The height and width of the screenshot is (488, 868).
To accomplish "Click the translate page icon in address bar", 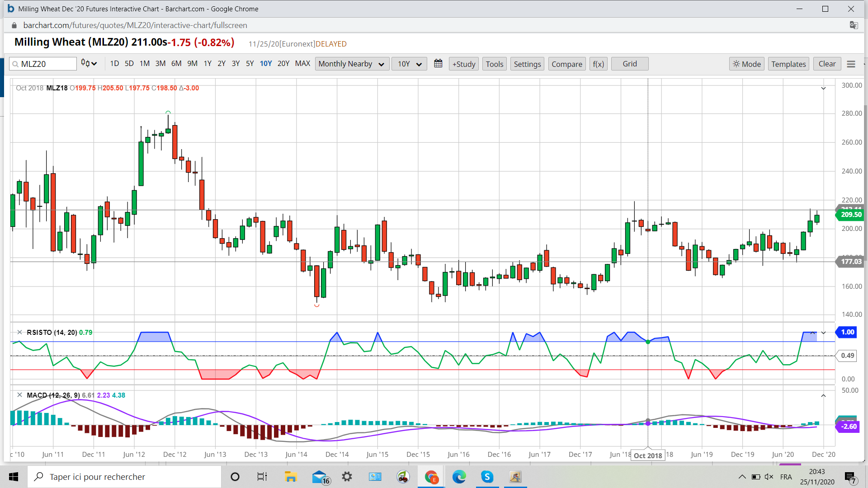I will 854,25.
